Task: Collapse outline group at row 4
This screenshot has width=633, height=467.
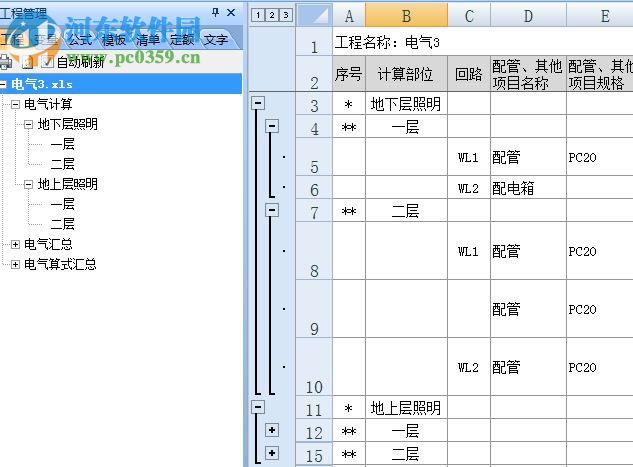Action: pyautogui.click(x=272, y=126)
